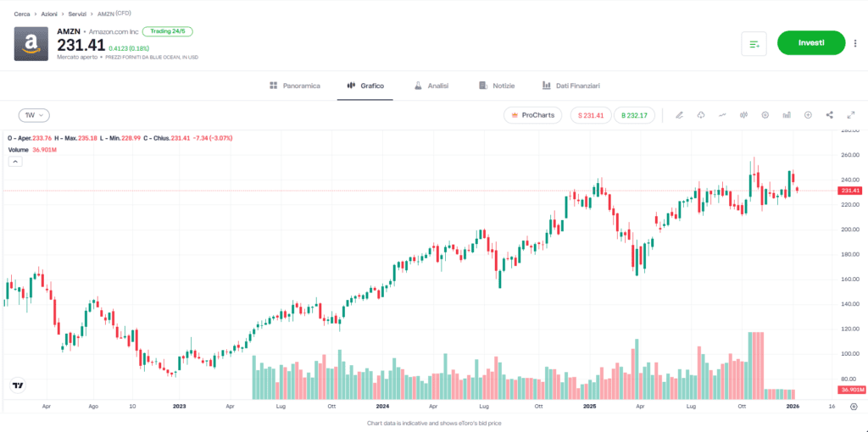Open ProCharts advanced charting
The width and height of the screenshot is (868, 432).
click(532, 115)
